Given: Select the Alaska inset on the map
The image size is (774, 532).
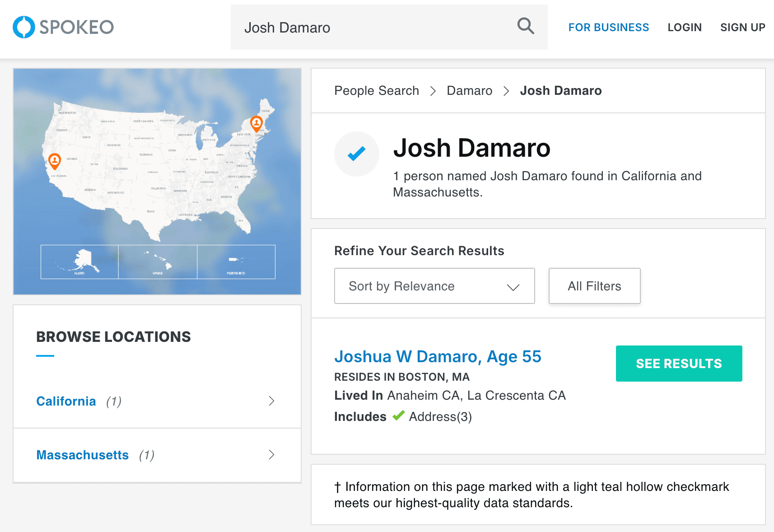Looking at the screenshot, I should [79, 262].
